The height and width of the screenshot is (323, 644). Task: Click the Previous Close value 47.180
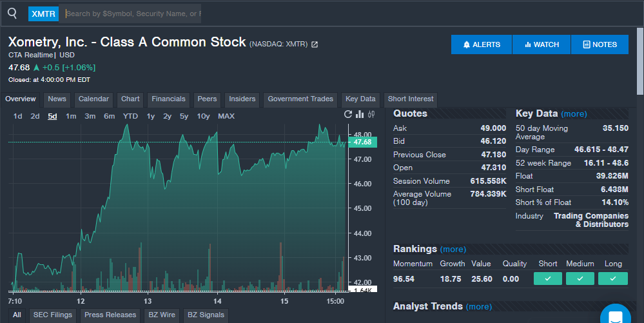(493, 155)
